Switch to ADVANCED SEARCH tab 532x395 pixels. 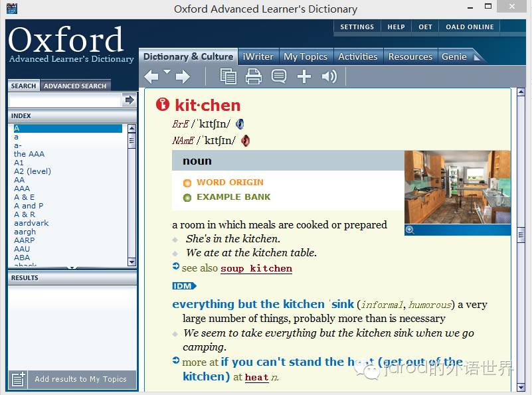pos(75,86)
